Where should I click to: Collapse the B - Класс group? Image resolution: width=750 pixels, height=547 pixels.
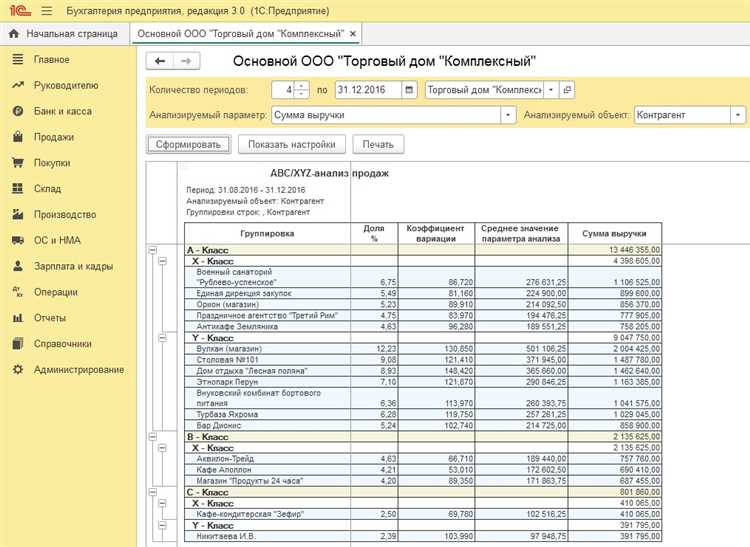click(x=153, y=437)
